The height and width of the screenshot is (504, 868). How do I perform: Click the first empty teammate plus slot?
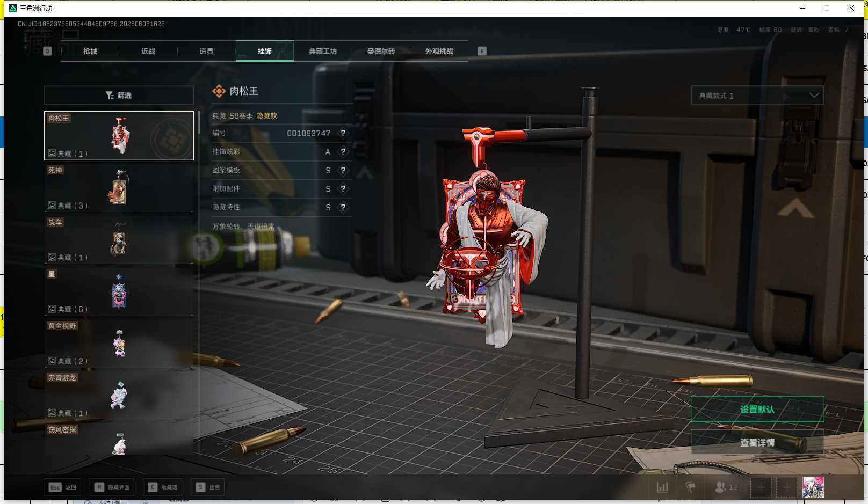[761, 487]
